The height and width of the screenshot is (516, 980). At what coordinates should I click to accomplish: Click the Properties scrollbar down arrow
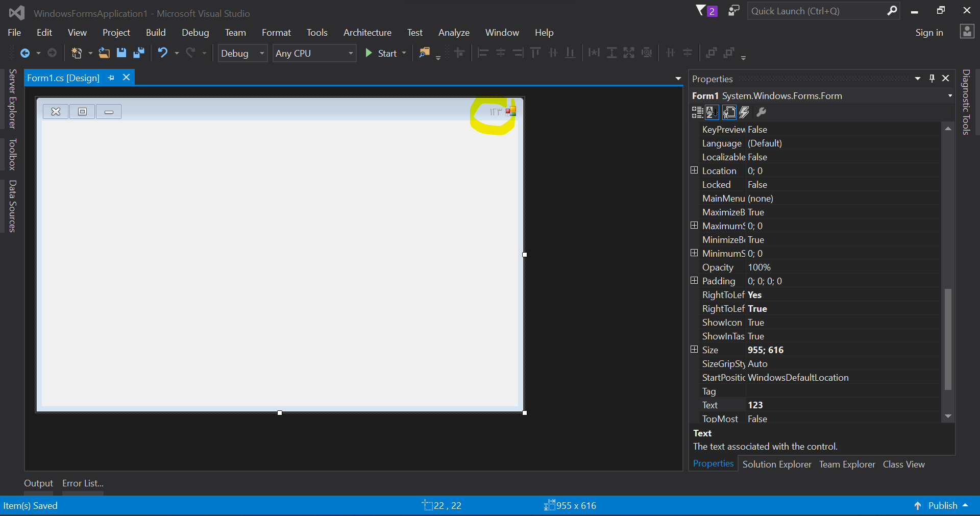click(x=948, y=416)
